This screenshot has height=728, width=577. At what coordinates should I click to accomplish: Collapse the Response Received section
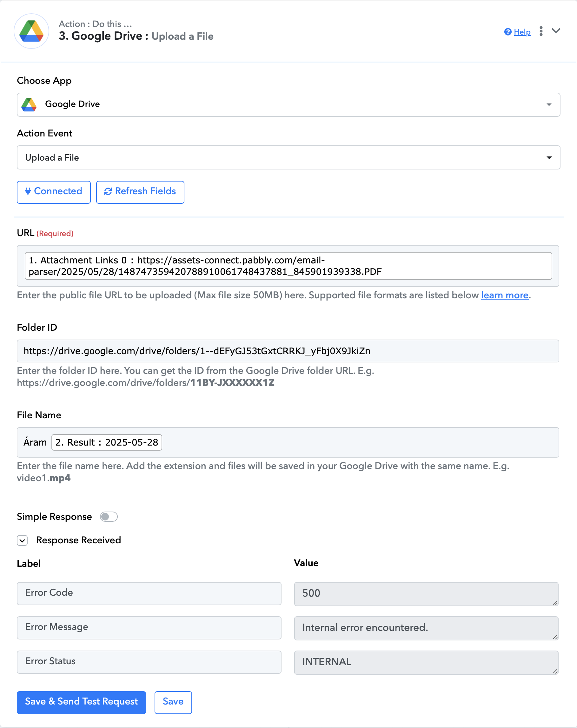(22, 540)
